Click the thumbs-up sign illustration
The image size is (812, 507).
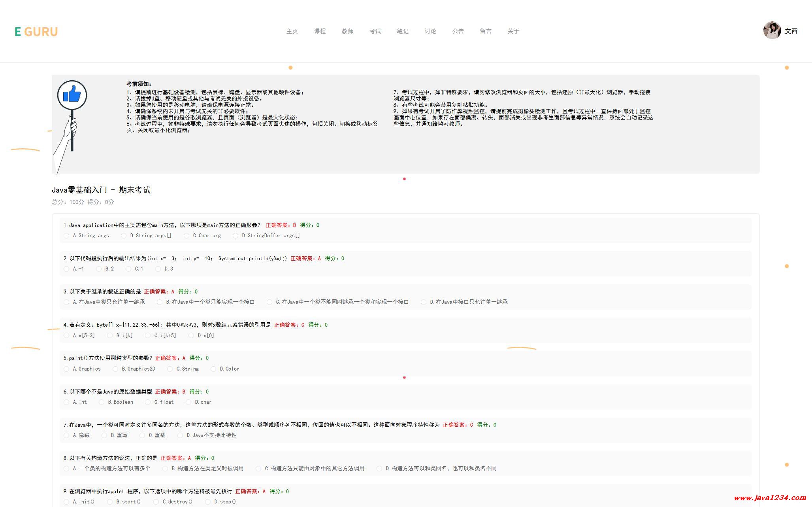pyautogui.click(x=72, y=96)
